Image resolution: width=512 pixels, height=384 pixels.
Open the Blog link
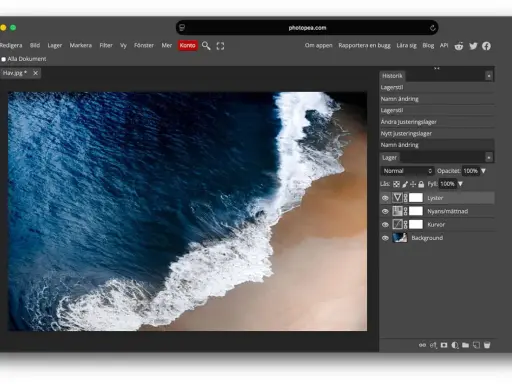pyautogui.click(x=428, y=45)
